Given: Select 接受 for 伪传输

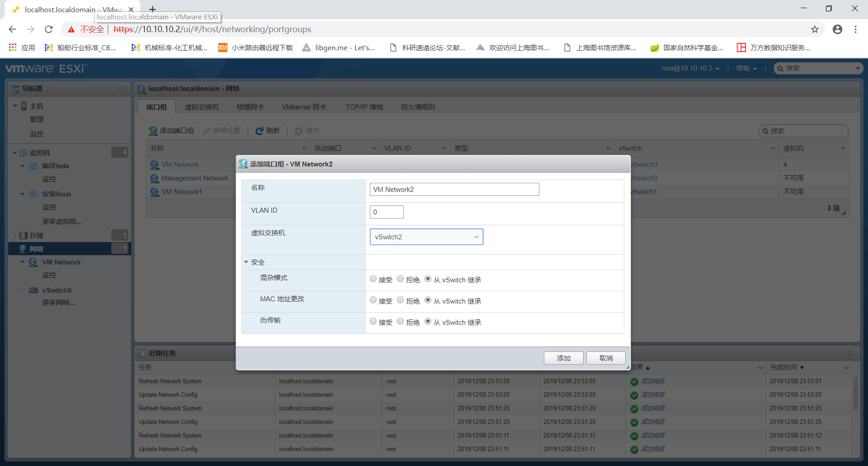Looking at the screenshot, I should [373, 321].
